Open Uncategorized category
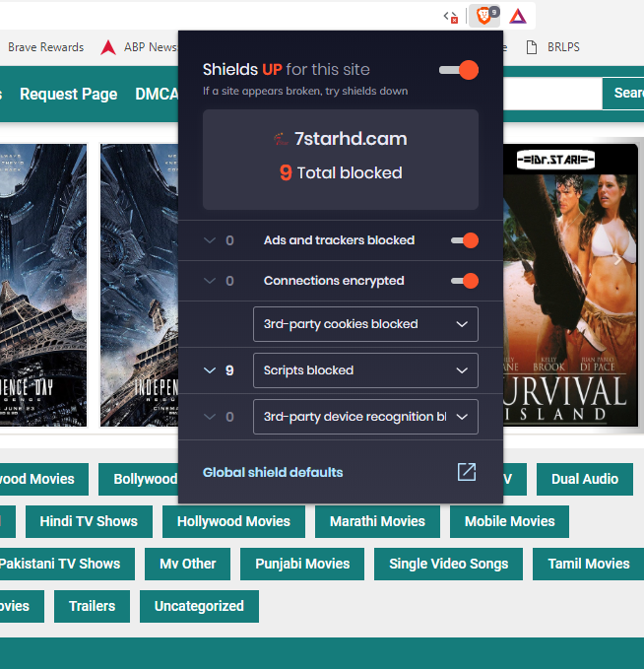The image size is (644, 669). coord(199,606)
